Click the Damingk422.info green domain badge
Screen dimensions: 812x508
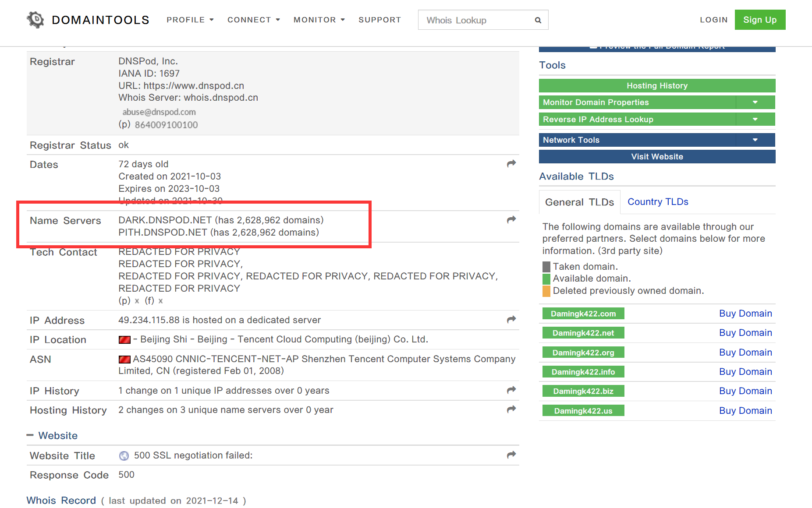[583, 372]
